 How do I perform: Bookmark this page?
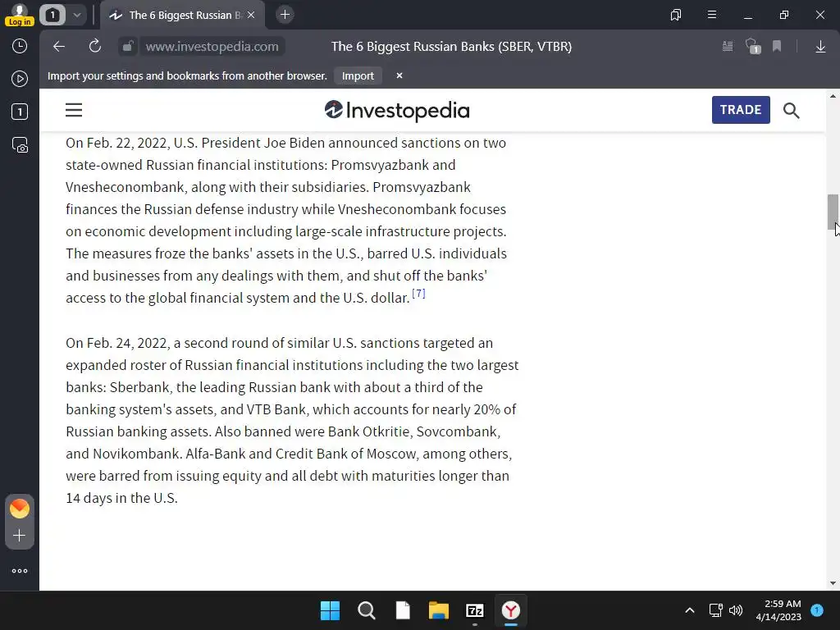pos(777,47)
